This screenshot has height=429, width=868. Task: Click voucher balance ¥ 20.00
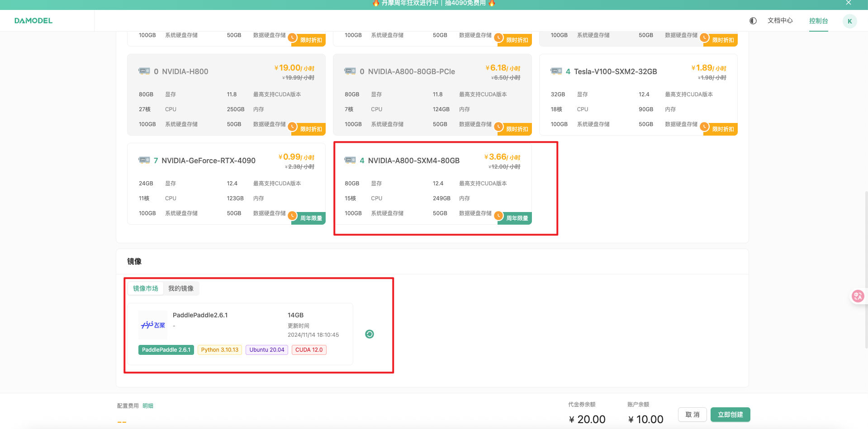587,420
